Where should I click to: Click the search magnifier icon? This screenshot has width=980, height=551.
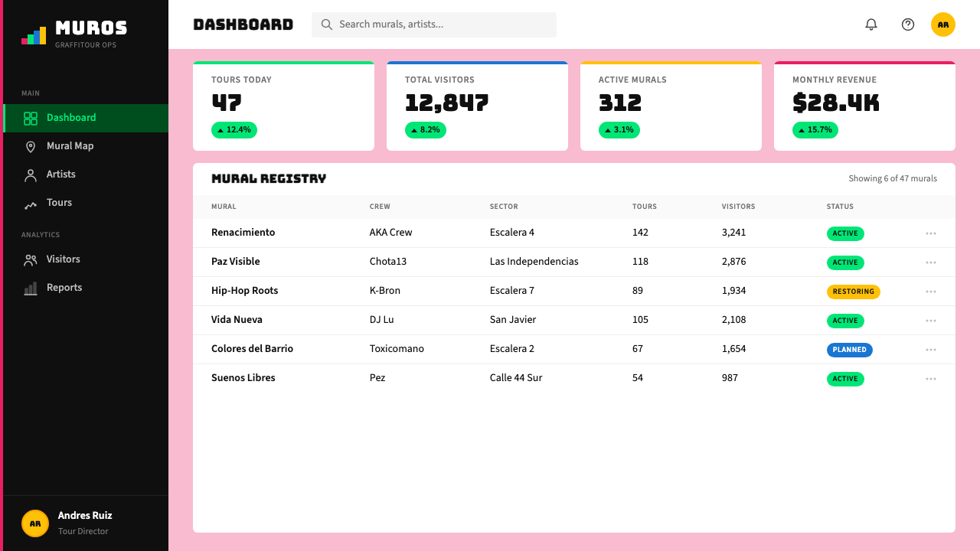click(327, 24)
